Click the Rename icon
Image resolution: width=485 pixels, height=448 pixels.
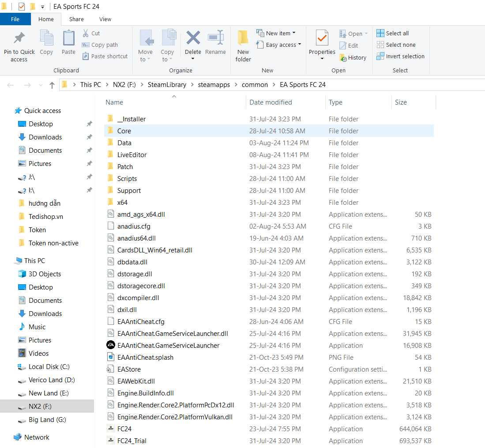(216, 38)
